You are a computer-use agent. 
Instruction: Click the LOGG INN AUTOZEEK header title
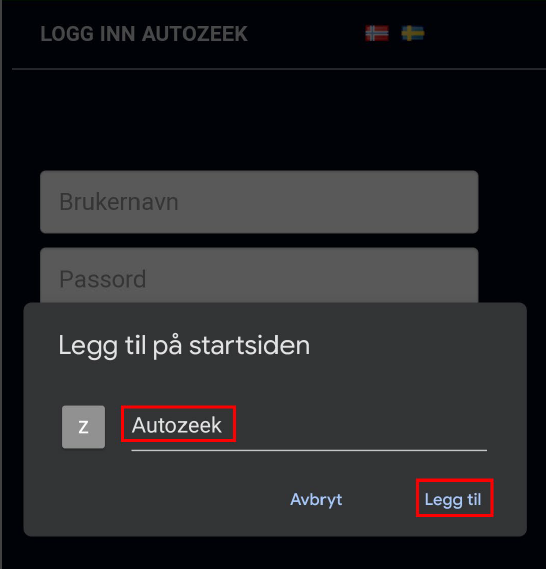click(x=144, y=34)
